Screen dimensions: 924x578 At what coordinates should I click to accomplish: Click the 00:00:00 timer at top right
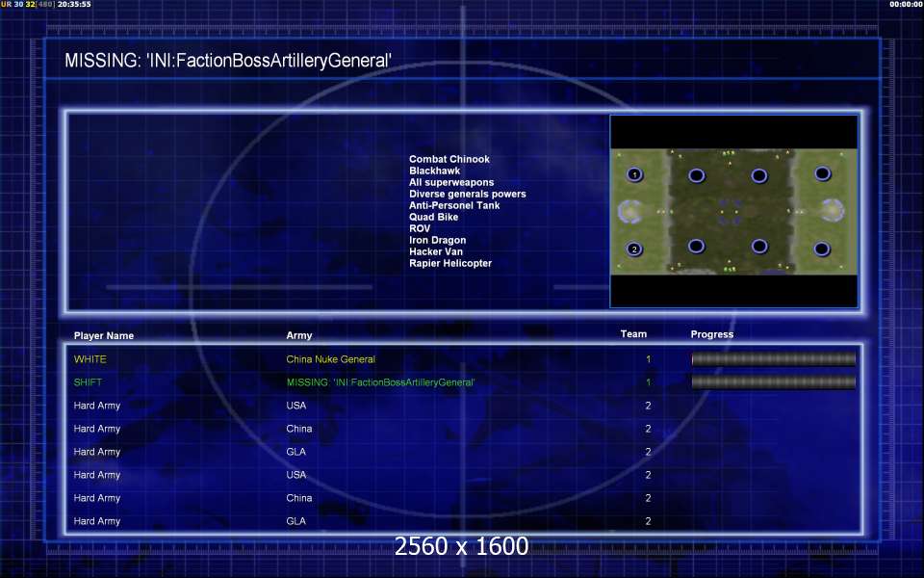point(907,4)
